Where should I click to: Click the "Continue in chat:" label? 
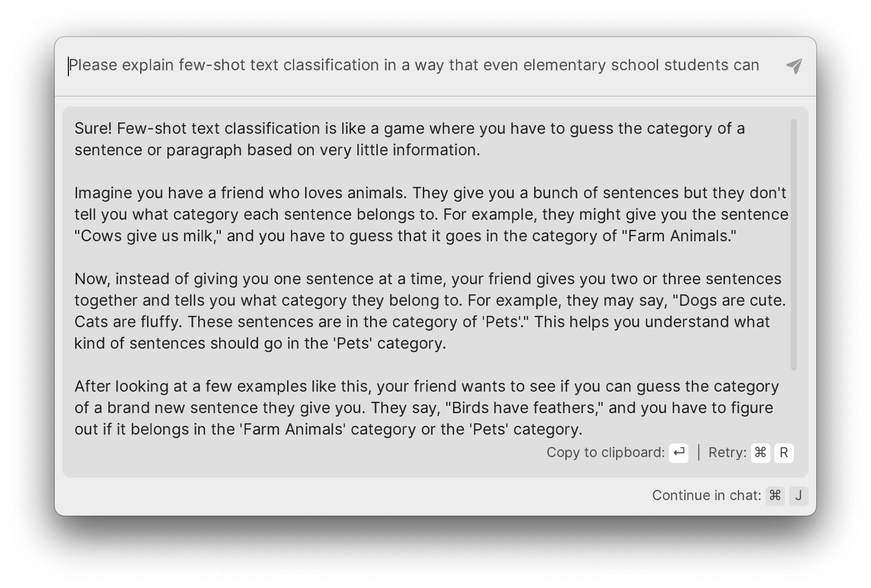(x=706, y=496)
